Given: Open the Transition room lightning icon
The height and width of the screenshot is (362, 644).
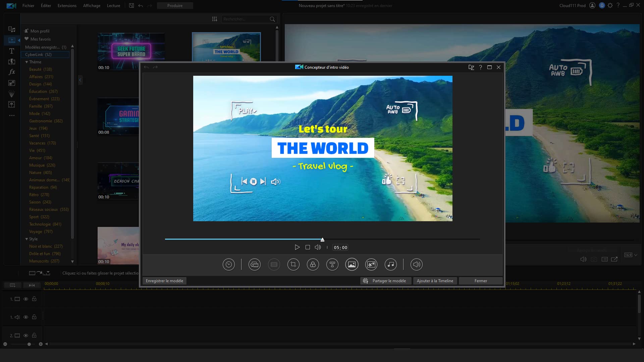Looking at the screenshot, I should click(12, 62).
